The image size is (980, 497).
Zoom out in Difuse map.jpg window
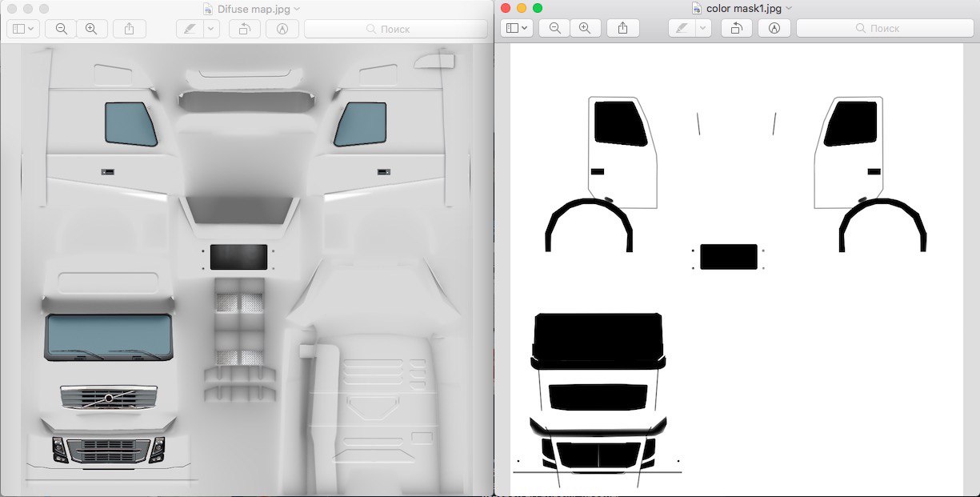(x=61, y=29)
